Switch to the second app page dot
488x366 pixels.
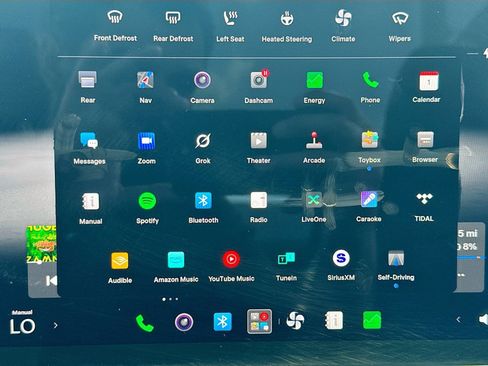point(170,299)
